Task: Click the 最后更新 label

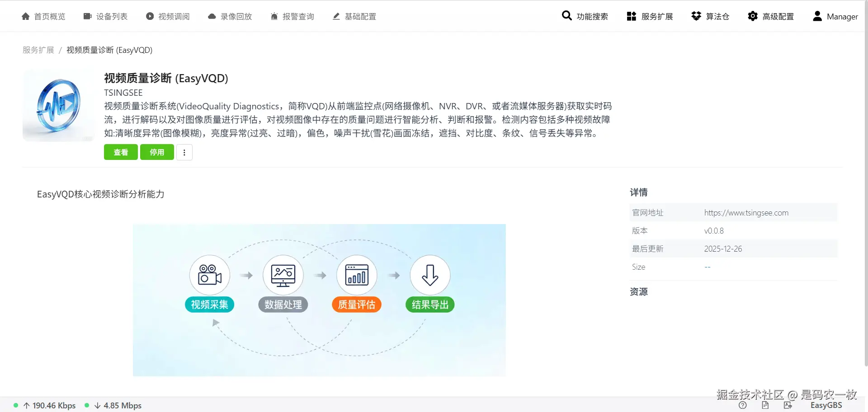Action: [647, 249]
